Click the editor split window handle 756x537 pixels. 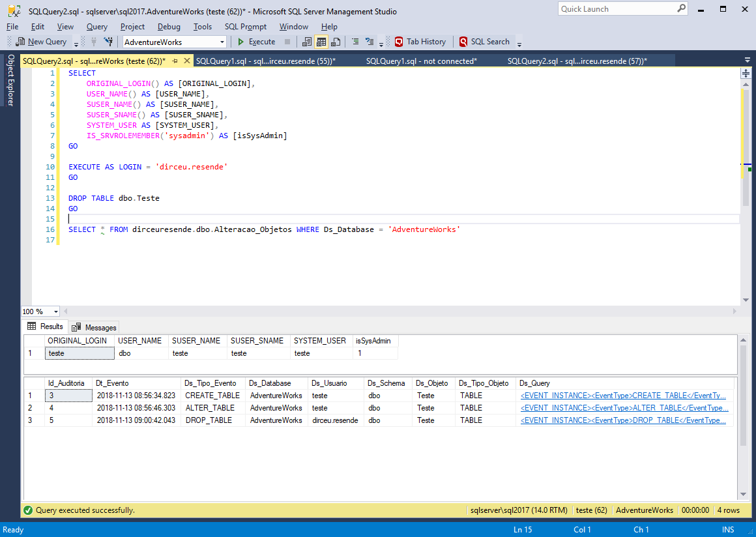point(746,73)
